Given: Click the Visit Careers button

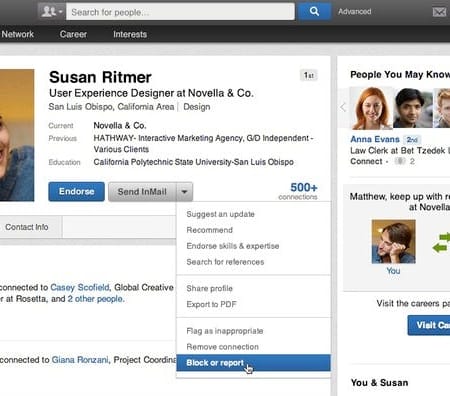Looking at the screenshot, I should point(429,325).
